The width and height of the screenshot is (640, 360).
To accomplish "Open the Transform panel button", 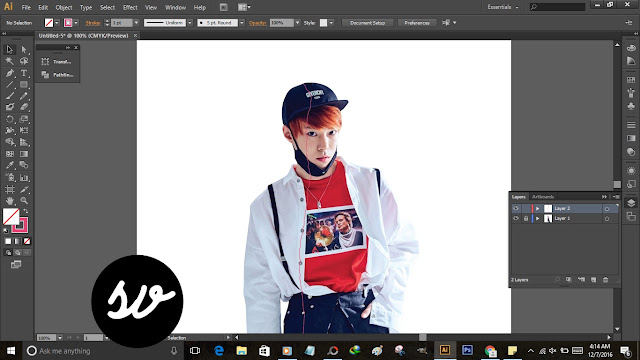I will [58, 62].
